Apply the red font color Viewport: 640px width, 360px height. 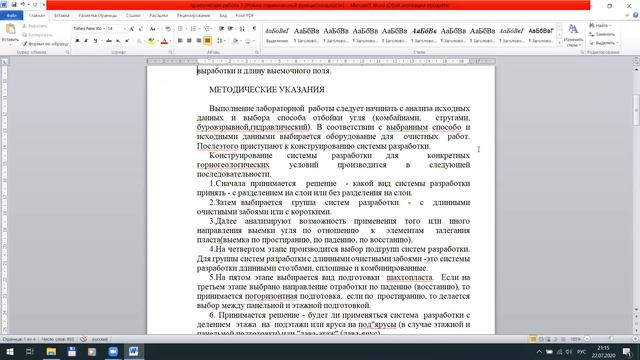(164, 41)
